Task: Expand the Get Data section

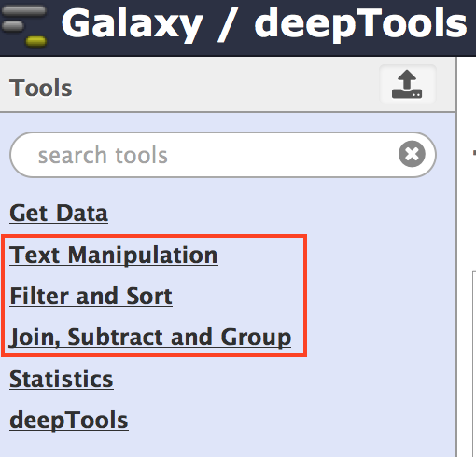Action: point(59,214)
